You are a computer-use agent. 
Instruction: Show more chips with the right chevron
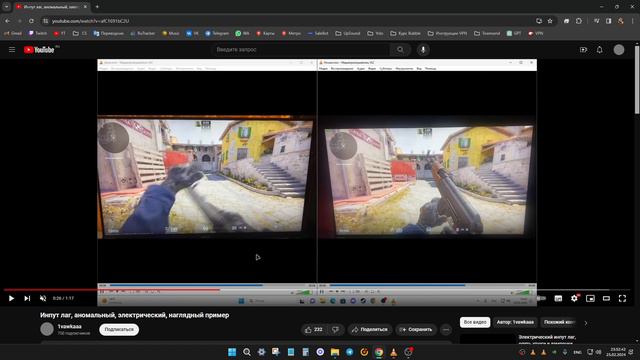click(x=586, y=323)
